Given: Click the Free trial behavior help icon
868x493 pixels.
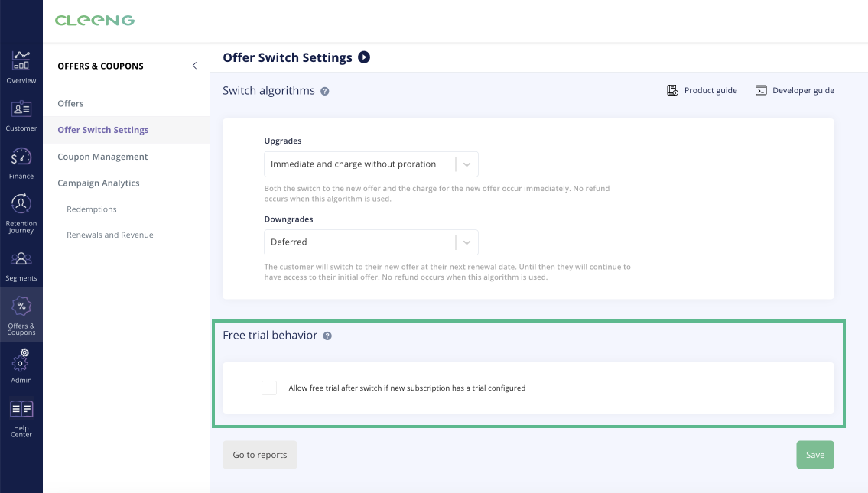Looking at the screenshot, I should point(327,336).
